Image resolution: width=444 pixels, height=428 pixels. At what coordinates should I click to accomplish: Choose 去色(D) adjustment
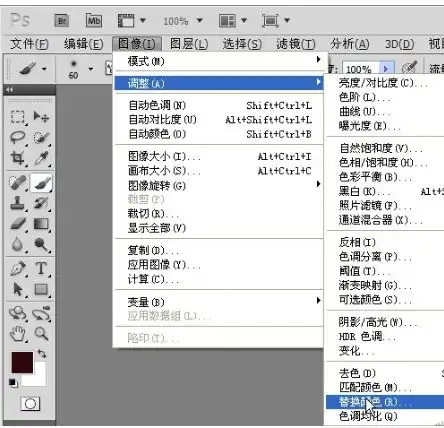[x=385, y=373]
